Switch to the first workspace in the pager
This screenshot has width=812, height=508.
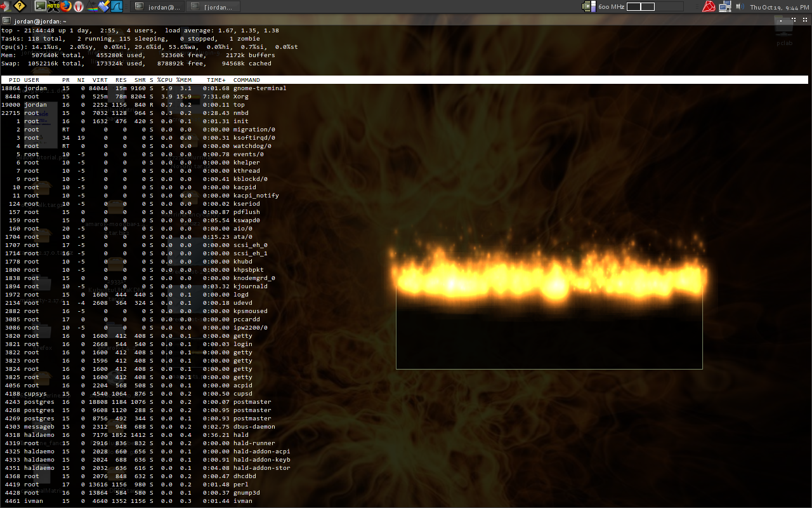[634, 6]
